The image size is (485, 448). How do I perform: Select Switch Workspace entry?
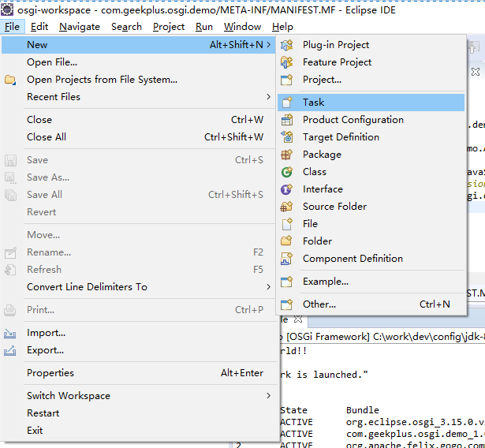click(x=138, y=396)
